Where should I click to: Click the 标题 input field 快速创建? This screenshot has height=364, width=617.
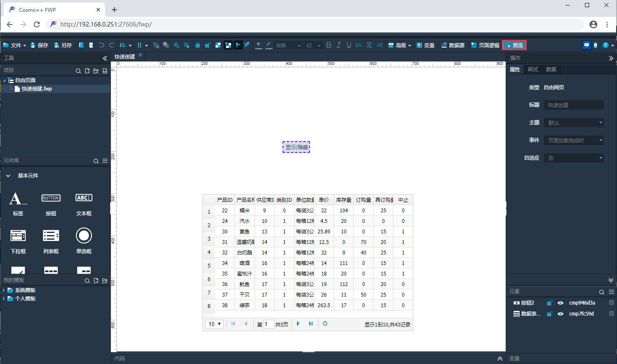point(574,105)
